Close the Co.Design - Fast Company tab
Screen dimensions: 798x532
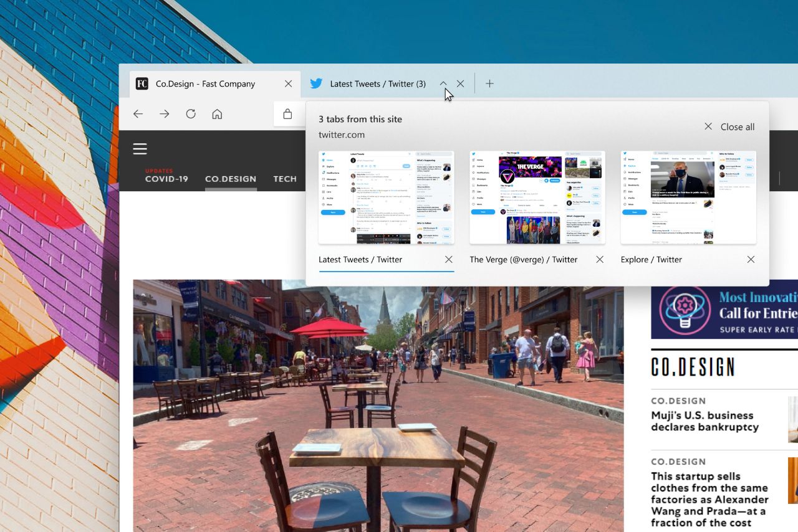(x=288, y=83)
